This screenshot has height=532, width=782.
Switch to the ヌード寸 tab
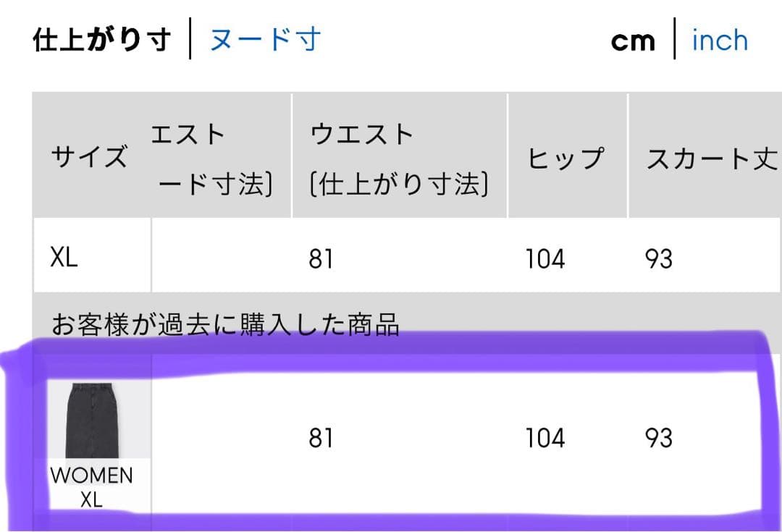pos(265,40)
